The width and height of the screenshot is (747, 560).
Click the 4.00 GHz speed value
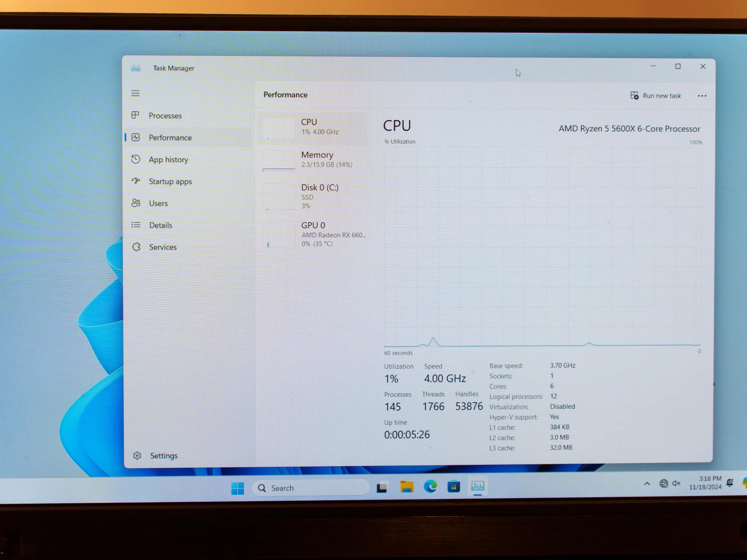point(445,378)
